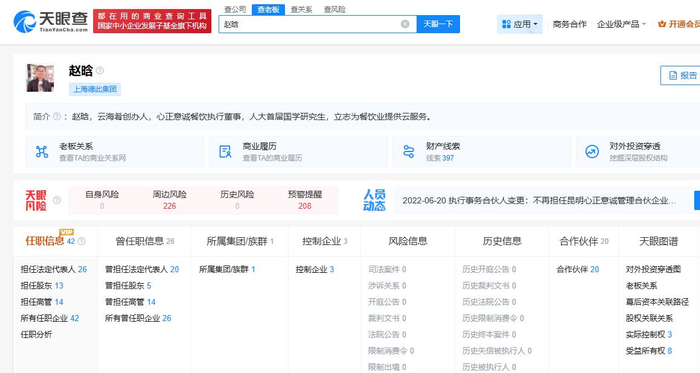Click the red promotional banner
Image resolution: width=700 pixels, height=373 pixels.
coord(152,21)
